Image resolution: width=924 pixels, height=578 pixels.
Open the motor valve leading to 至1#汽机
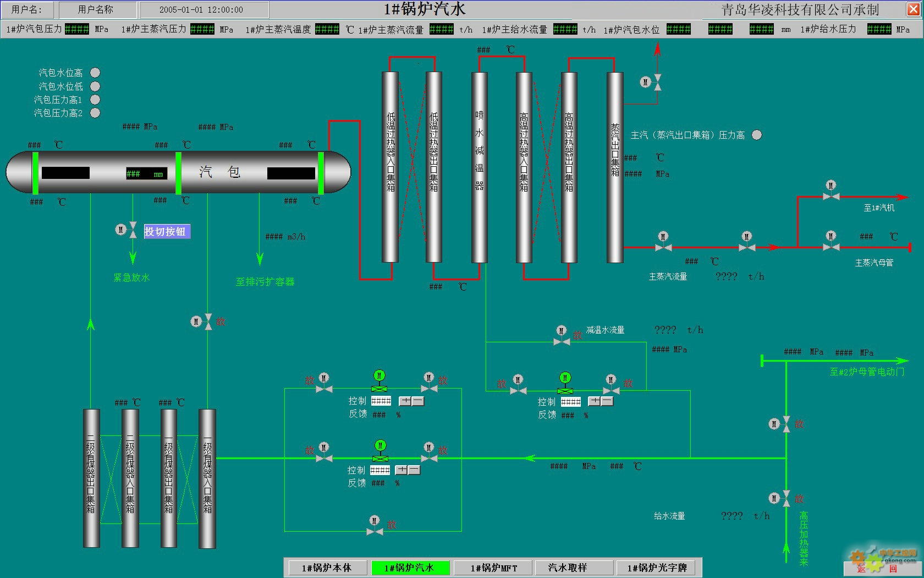(831, 191)
